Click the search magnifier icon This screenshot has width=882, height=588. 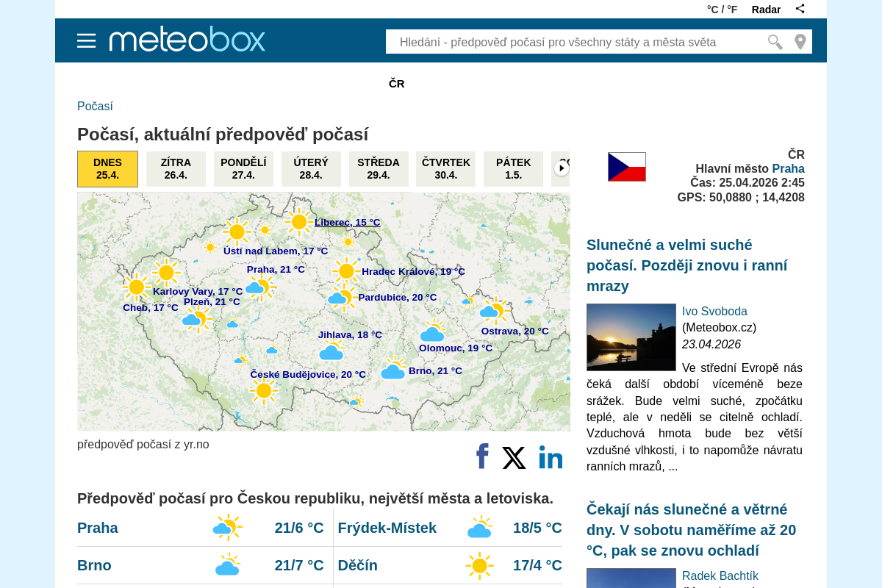[774, 42]
